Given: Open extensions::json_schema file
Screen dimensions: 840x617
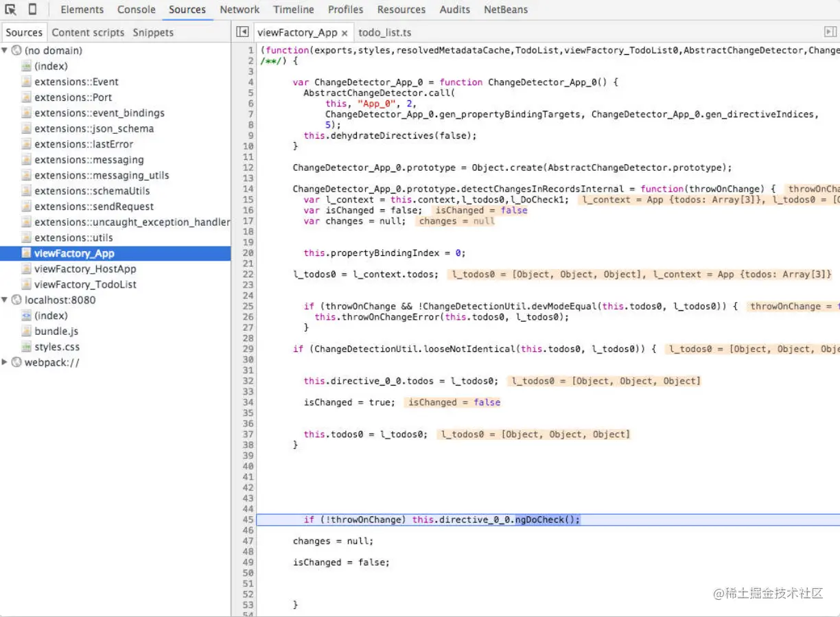Looking at the screenshot, I should coord(94,128).
